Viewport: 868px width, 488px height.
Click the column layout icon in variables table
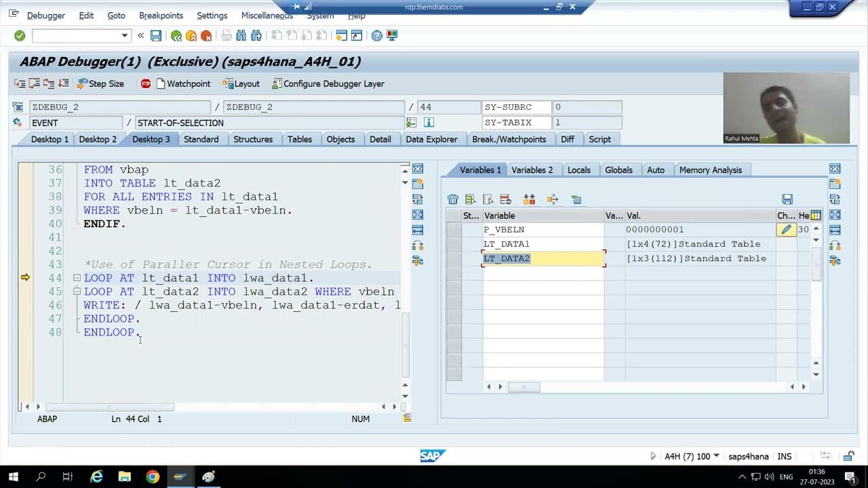click(x=816, y=216)
